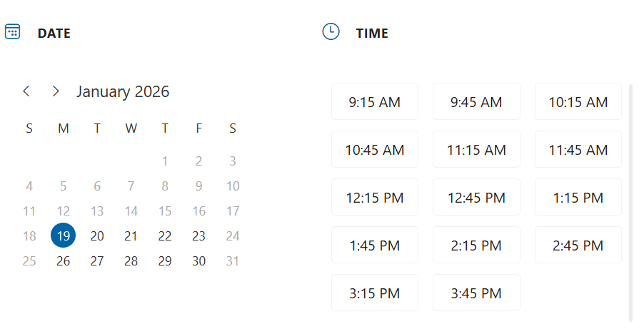Select the 12:45 PM time slot
644x329 pixels.
pyautogui.click(x=476, y=198)
